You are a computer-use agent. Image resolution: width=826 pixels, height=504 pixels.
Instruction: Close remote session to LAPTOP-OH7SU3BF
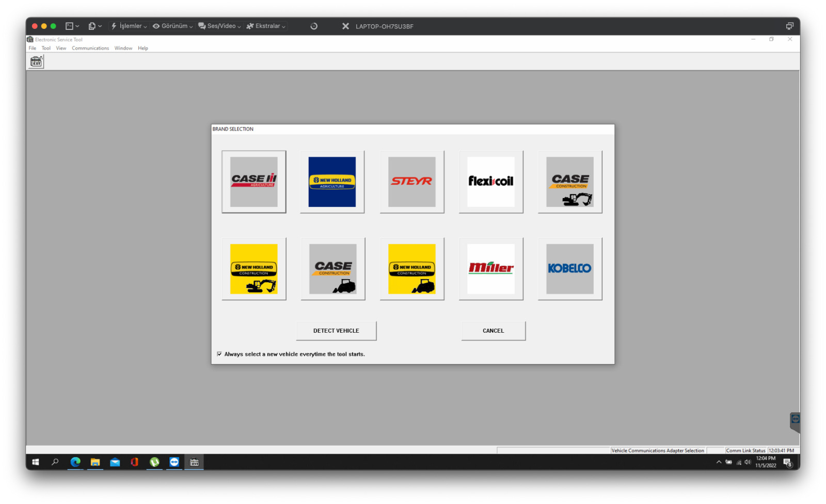point(345,26)
